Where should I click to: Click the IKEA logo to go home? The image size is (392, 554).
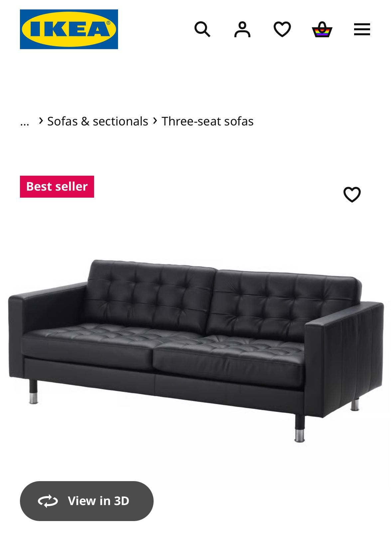pyautogui.click(x=69, y=29)
